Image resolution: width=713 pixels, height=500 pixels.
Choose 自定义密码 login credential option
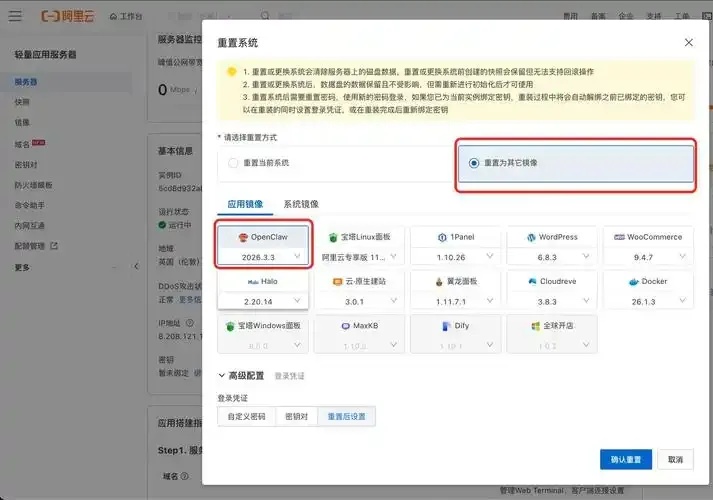pos(246,416)
